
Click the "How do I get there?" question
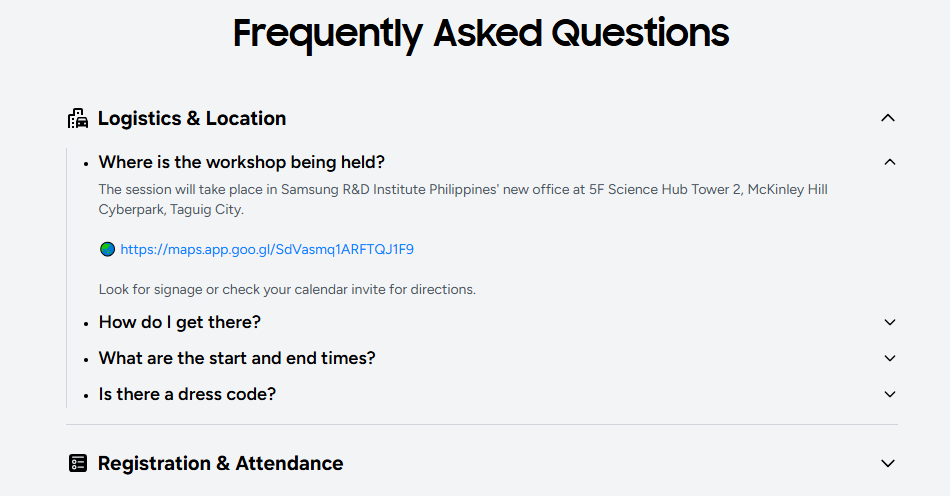point(179,322)
